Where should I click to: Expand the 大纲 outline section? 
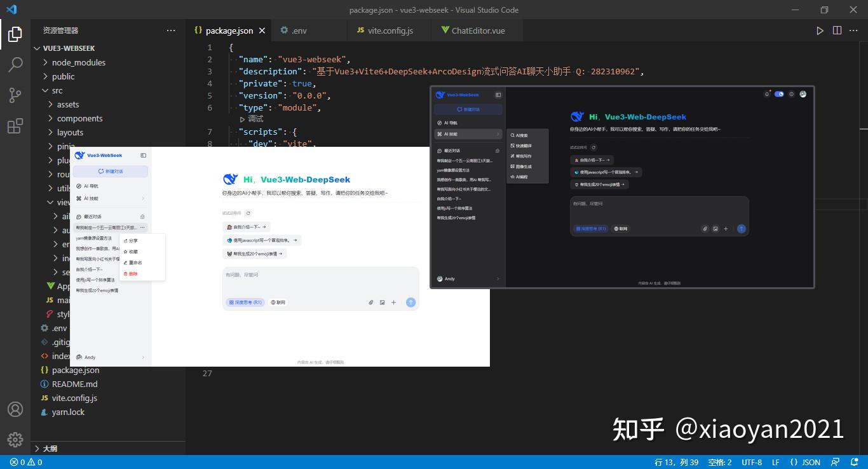coord(49,448)
